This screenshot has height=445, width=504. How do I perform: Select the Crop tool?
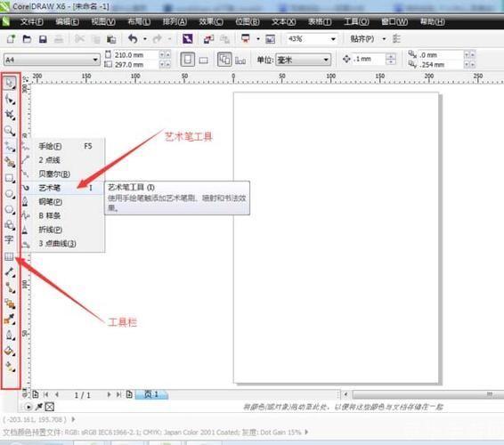(10, 115)
